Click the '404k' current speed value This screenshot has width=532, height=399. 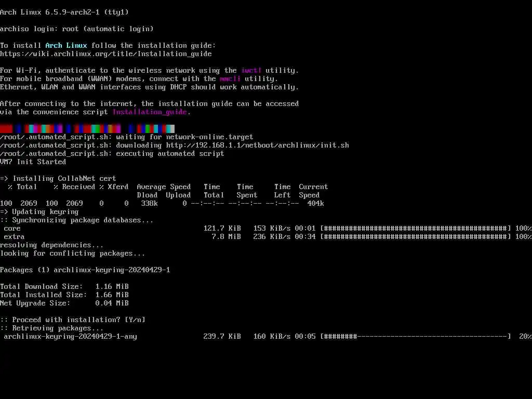[315, 203]
